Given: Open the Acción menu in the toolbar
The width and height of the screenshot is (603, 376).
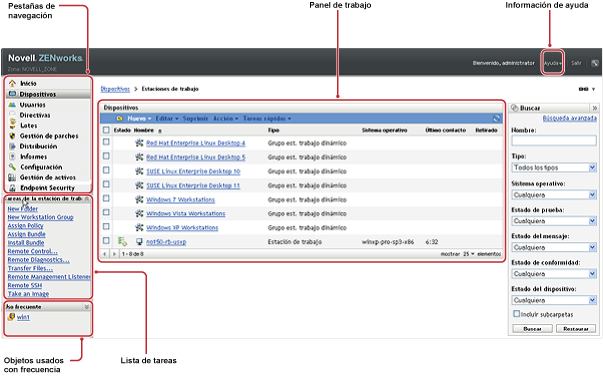Looking at the screenshot, I should coord(226,118).
